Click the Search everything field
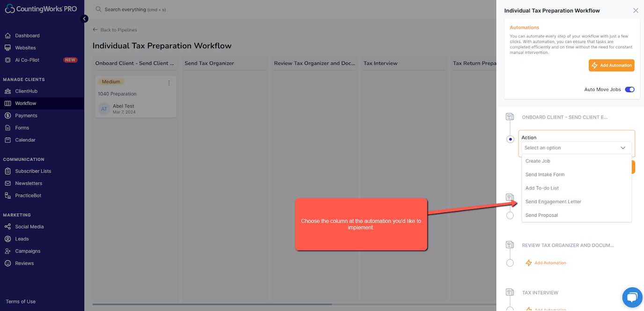Image resolution: width=644 pixels, height=311 pixels. [131, 9]
